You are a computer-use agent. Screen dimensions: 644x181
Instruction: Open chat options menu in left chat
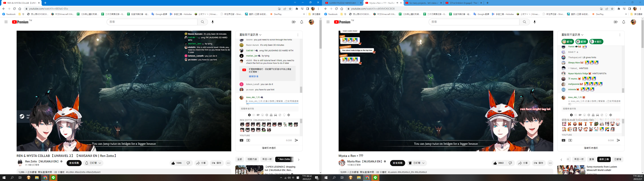tap(298, 35)
